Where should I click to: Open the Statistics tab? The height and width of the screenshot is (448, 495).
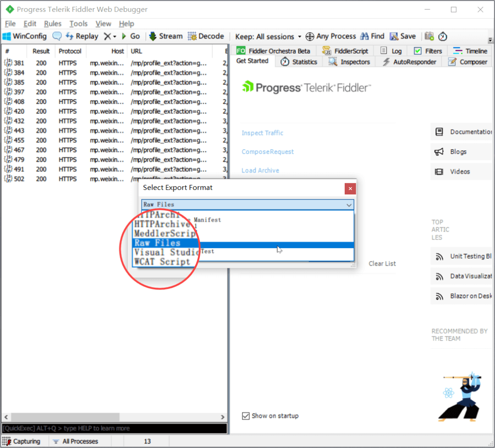click(299, 62)
